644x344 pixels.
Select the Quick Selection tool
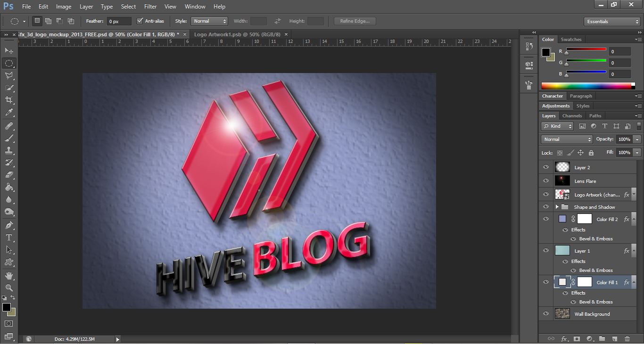[9, 88]
